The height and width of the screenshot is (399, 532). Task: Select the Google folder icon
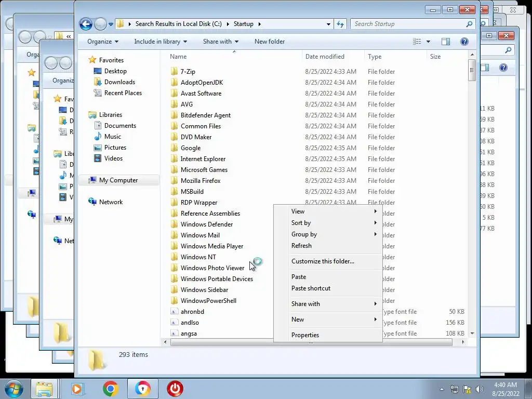click(x=174, y=148)
